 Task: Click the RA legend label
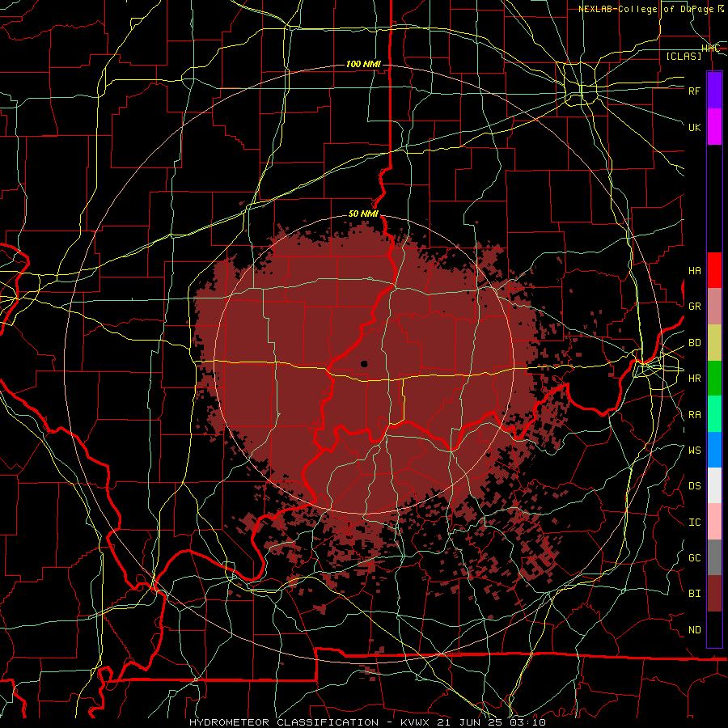pos(695,415)
